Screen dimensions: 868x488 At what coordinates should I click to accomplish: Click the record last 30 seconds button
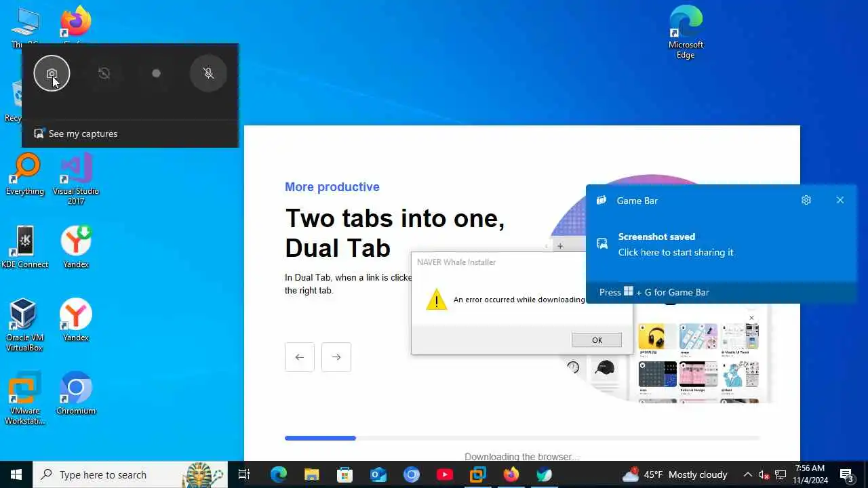(x=104, y=73)
